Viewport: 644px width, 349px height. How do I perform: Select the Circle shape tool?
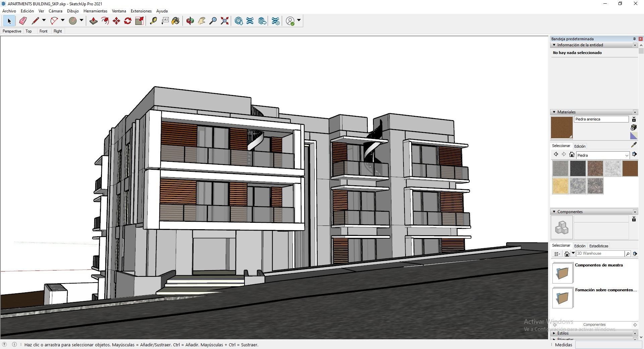coord(73,21)
